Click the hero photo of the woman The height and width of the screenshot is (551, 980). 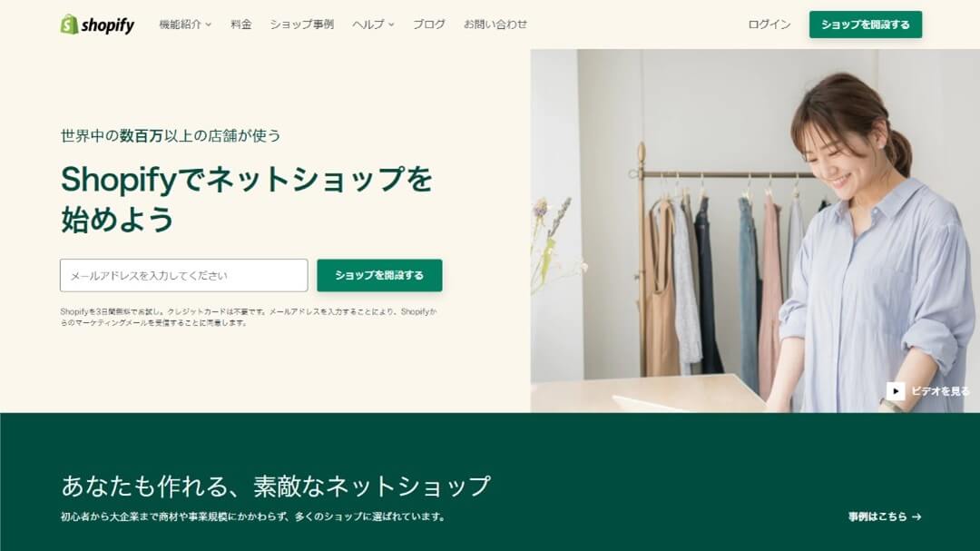pyautogui.click(x=755, y=231)
